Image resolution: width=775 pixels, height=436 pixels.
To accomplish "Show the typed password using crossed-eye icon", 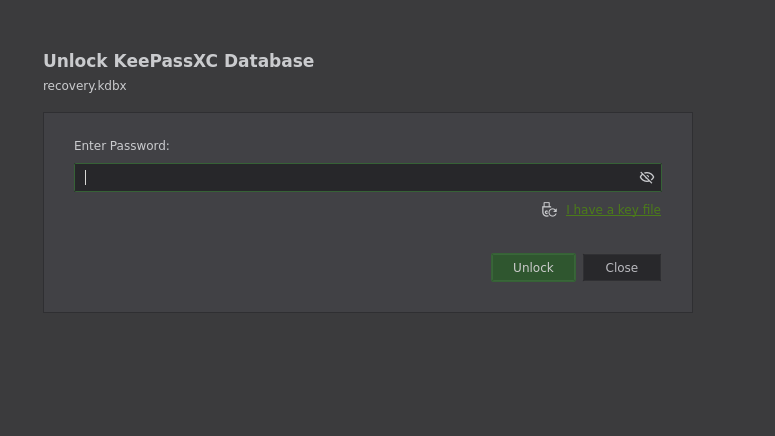I will point(647,177).
